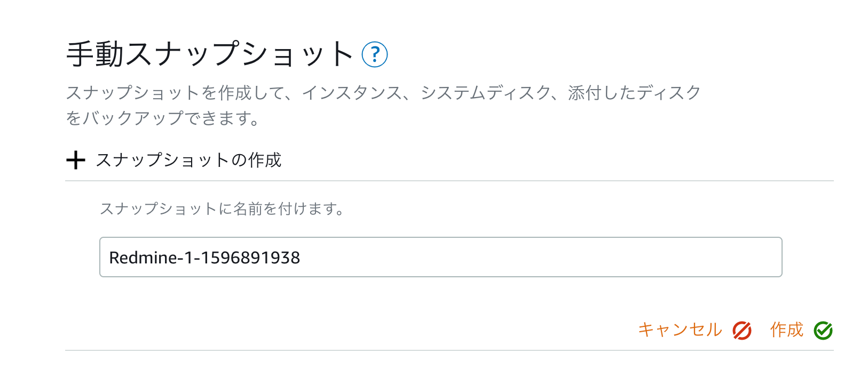
Task: Click the snapshot description paragraph
Action: (384, 104)
